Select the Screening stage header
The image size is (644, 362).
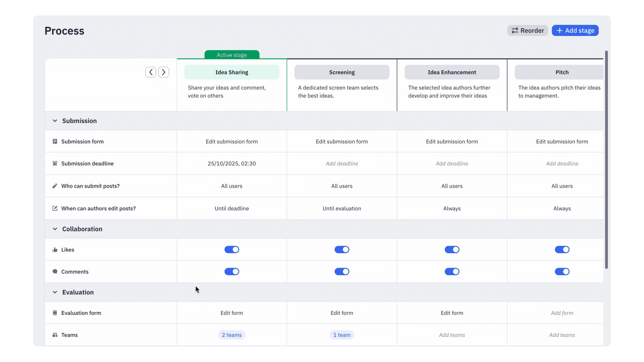342,72
